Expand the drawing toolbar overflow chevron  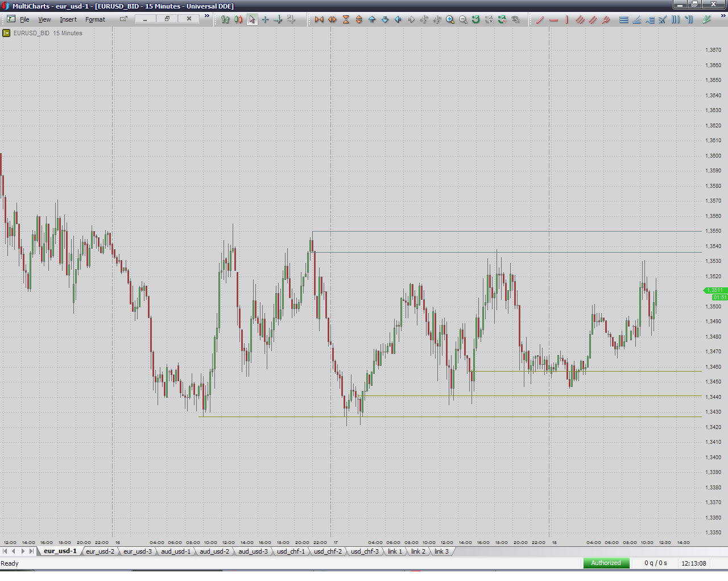tap(723, 16)
